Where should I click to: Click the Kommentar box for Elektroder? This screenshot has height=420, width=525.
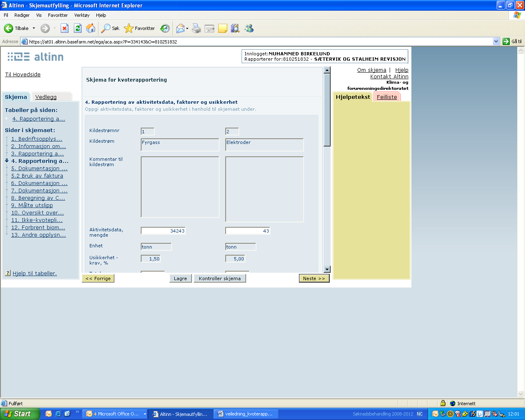click(265, 189)
